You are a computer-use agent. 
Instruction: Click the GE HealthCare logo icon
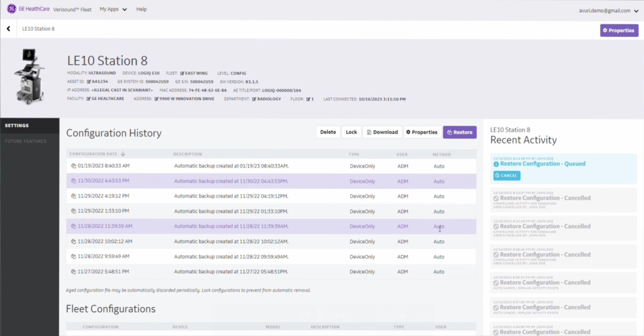coord(11,9)
